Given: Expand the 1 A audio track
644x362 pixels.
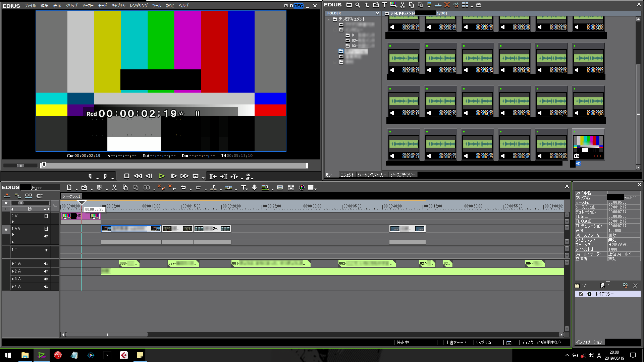Looking at the screenshot, I should pos(13,264).
